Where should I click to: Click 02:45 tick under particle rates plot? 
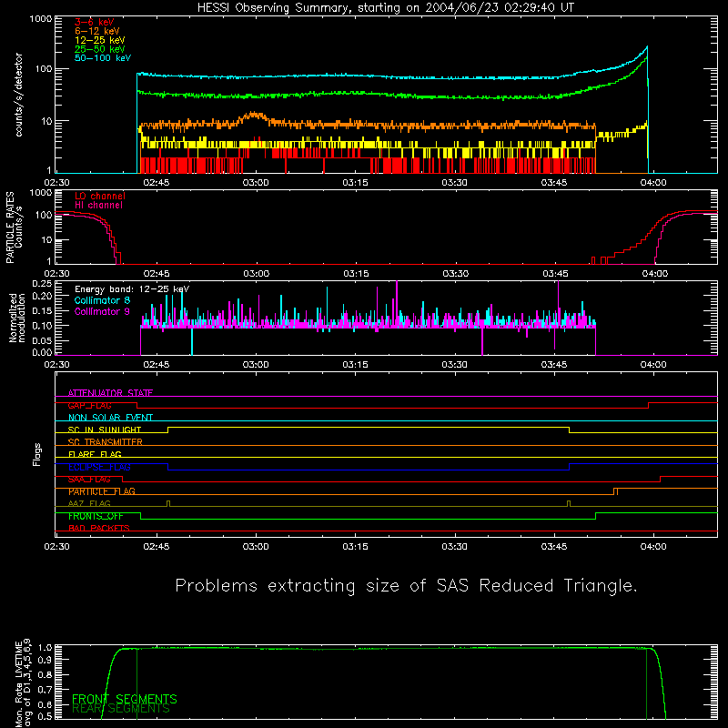pos(157,274)
